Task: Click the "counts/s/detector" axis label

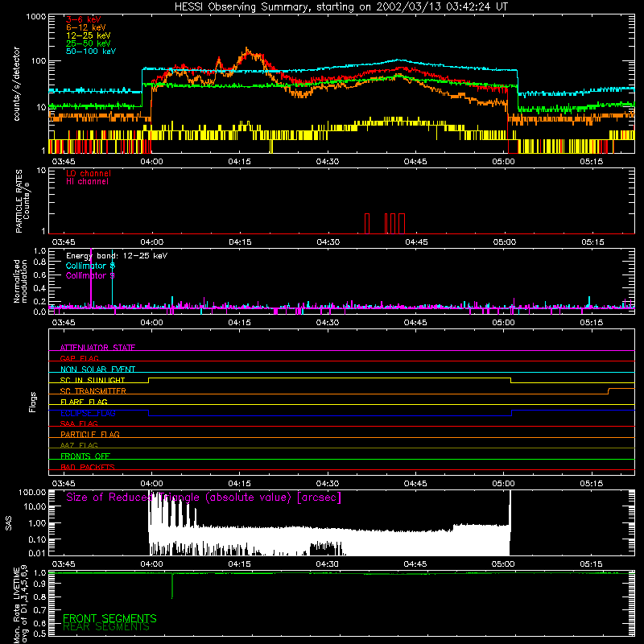Action: [17, 84]
